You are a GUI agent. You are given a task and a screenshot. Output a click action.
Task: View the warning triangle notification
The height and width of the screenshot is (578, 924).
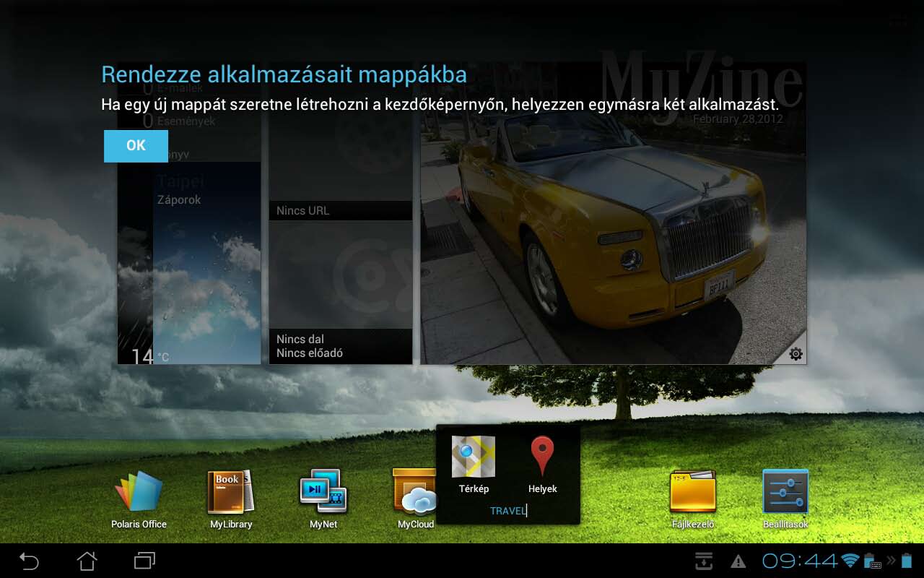tap(738, 561)
